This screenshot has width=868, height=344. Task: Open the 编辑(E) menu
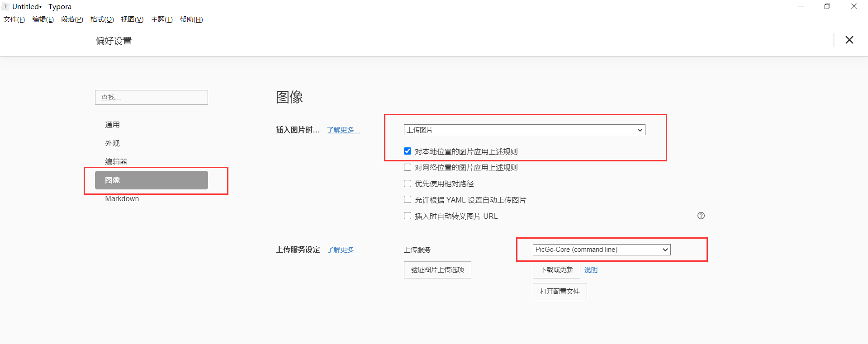[43, 19]
